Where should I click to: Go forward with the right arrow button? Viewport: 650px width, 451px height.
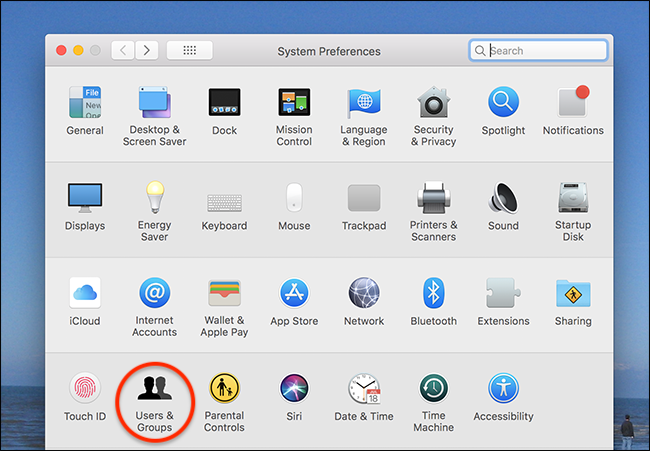point(147,51)
